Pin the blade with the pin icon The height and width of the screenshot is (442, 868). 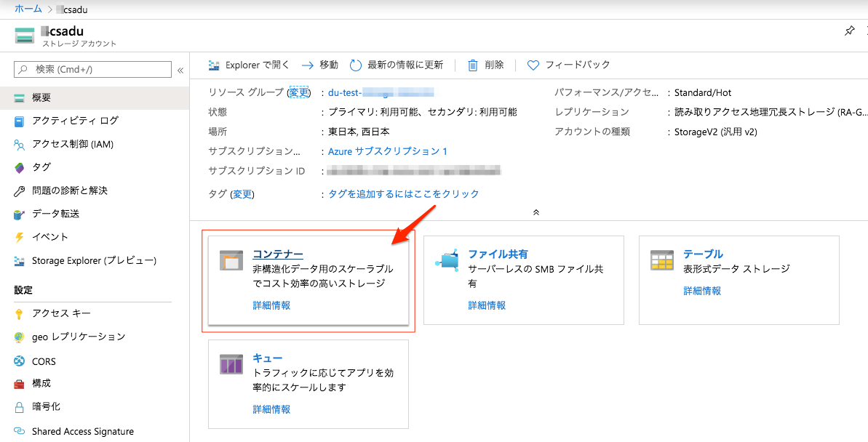point(850,31)
